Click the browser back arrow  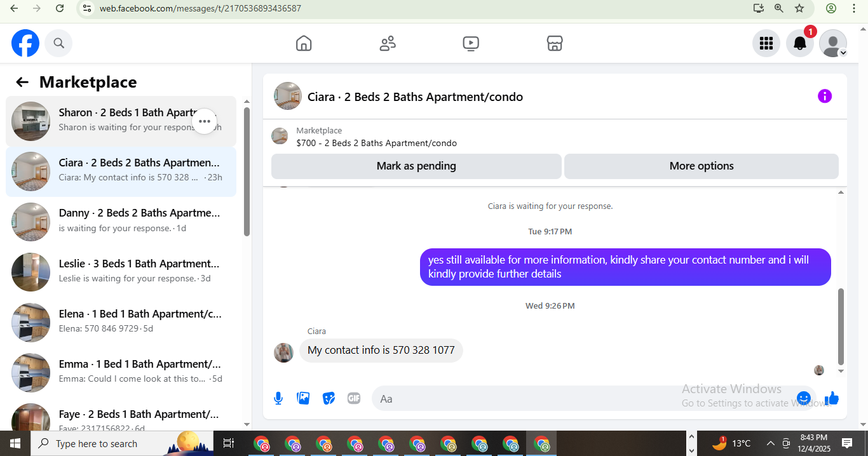click(x=14, y=8)
